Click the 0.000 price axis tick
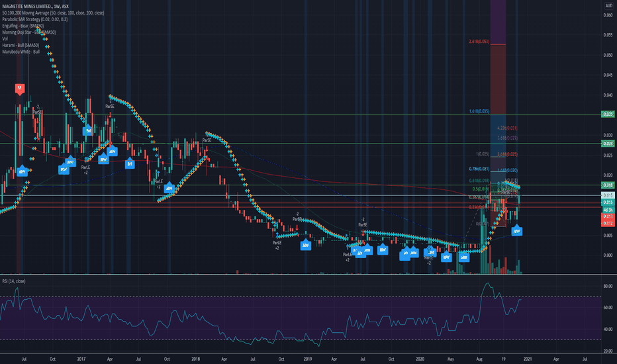617x364 pixels. pos(608,255)
